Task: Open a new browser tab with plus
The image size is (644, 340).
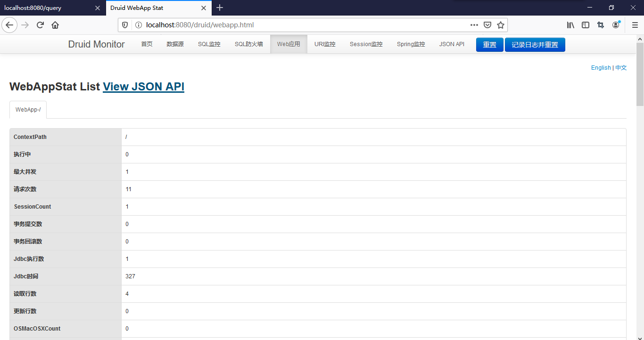Action: coord(220,8)
